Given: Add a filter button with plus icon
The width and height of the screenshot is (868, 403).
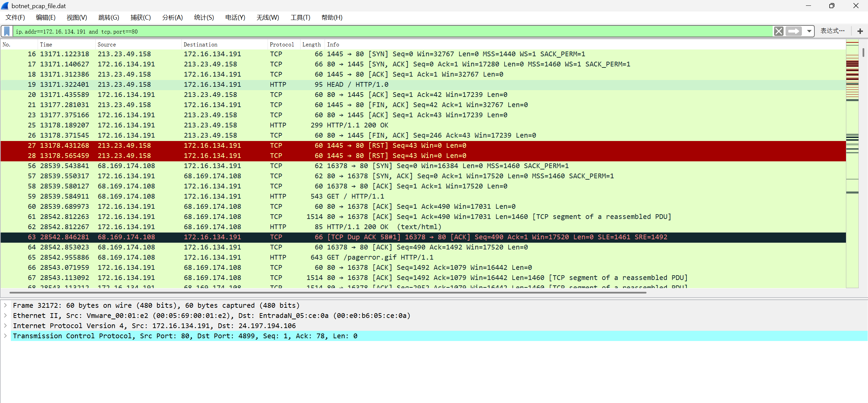Looking at the screenshot, I should click(x=860, y=31).
